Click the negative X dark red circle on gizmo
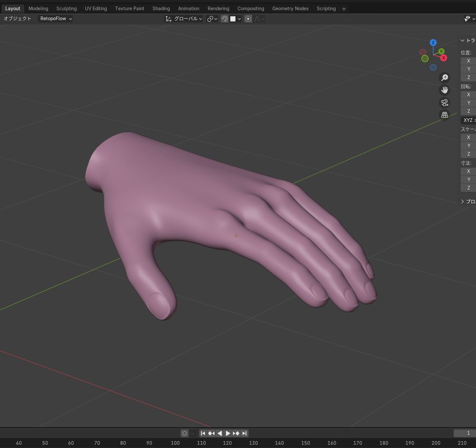The height and width of the screenshot is (448, 476). tap(423, 52)
